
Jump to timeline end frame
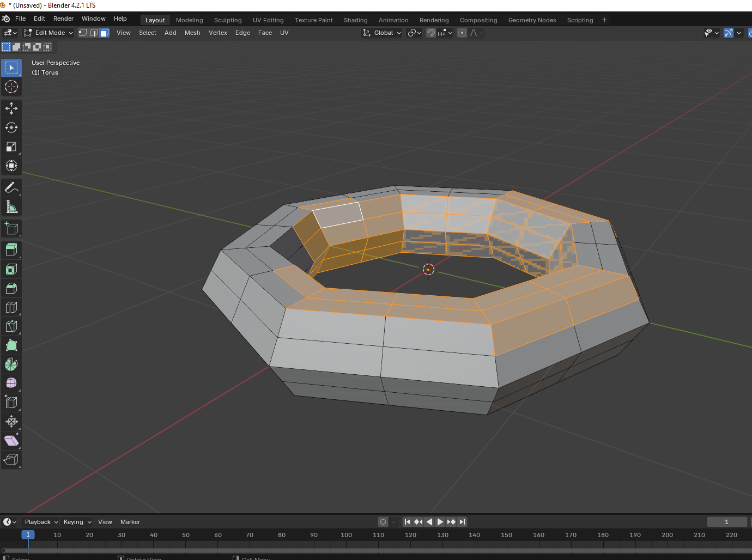tap(462, 522)
